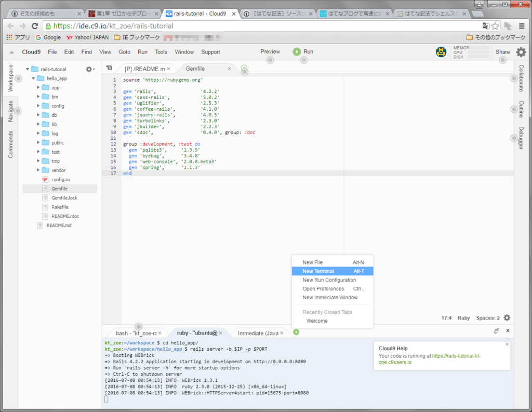Open the rails-tutorial c9users.io link

pyautogui.click(x=430, y=359)
